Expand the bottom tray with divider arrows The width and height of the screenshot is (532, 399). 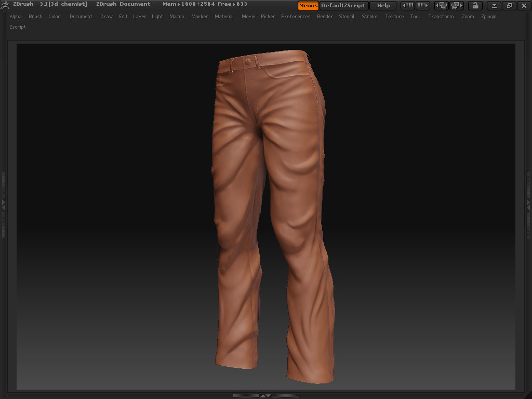tap(265, 395)
